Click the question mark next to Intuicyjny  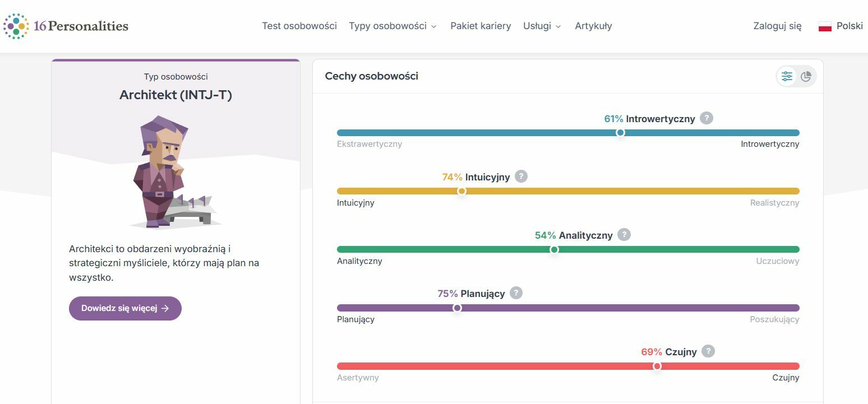(521, 177)
